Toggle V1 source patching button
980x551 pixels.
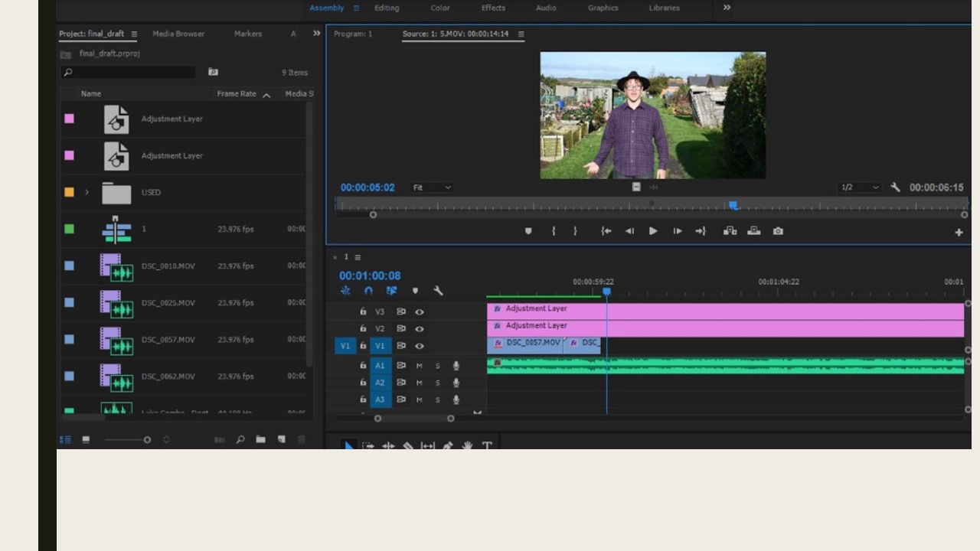pos(345,346)
